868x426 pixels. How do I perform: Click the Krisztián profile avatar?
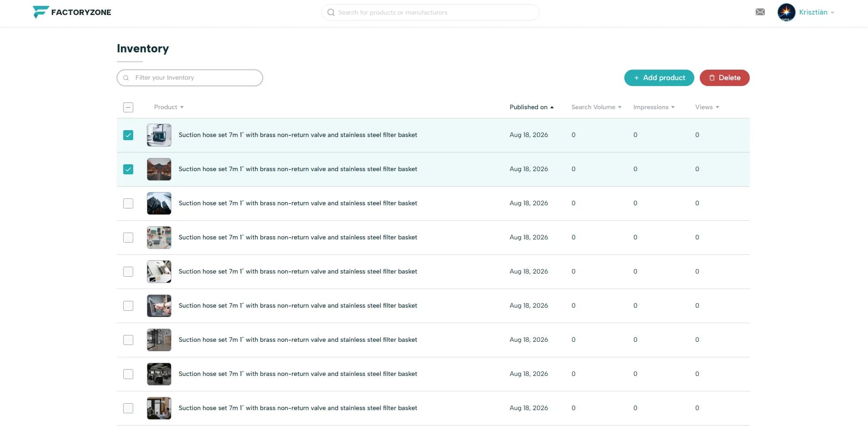(786, 12)
